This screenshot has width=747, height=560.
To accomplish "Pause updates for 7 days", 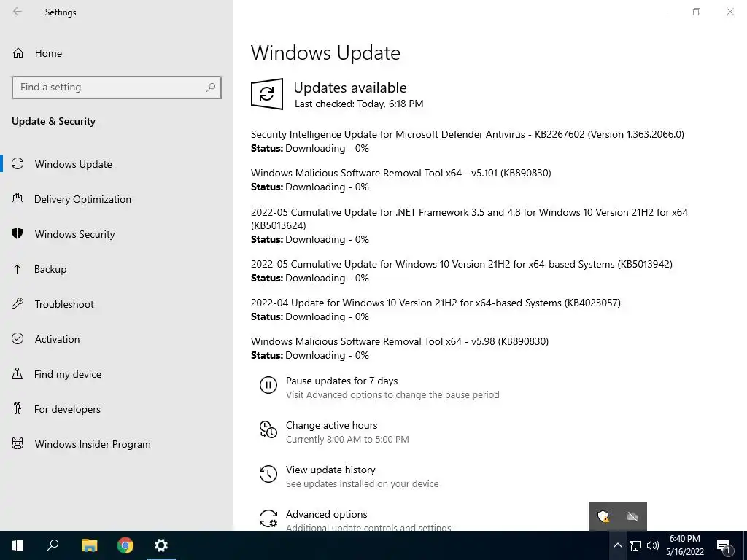I will tap(341, 381).
